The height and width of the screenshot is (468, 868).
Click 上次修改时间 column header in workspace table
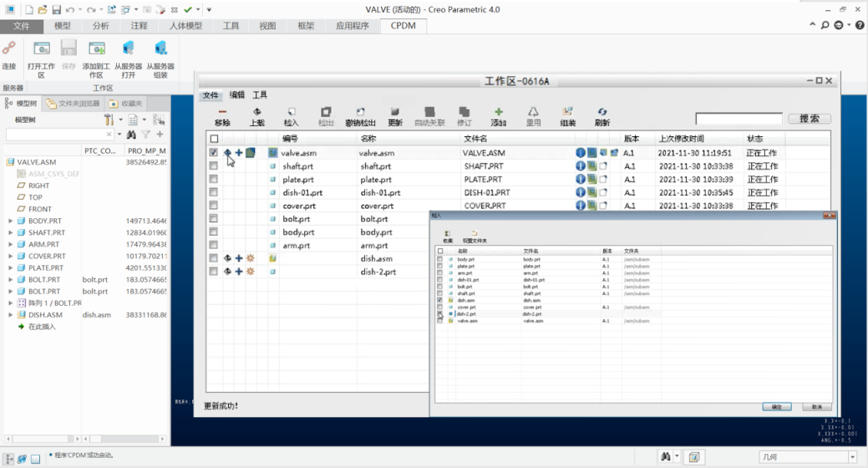click(x=682, y=139)
